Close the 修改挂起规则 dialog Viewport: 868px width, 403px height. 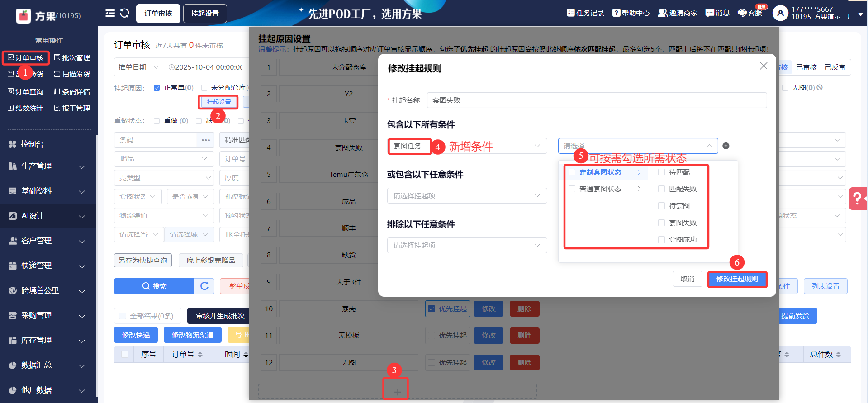pyautogui.click(x=764, y=66)
